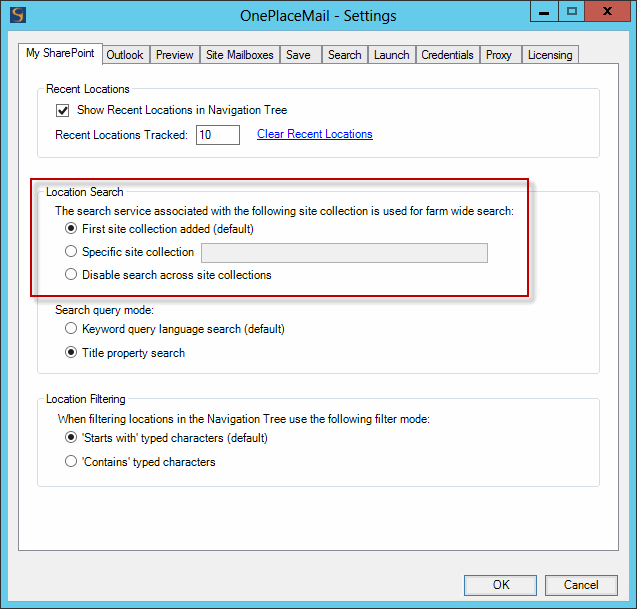Viewport: 637px width, 609px height.
Task: Minimize the Settings window
Action: tap(544, 12)
